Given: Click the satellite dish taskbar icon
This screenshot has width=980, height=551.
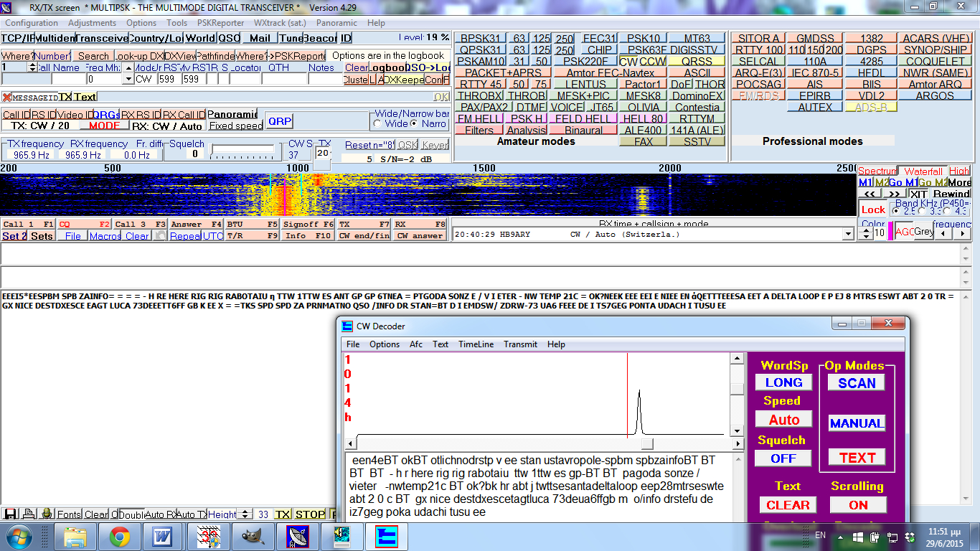Looking at the screenshot, I should [296, 537].
